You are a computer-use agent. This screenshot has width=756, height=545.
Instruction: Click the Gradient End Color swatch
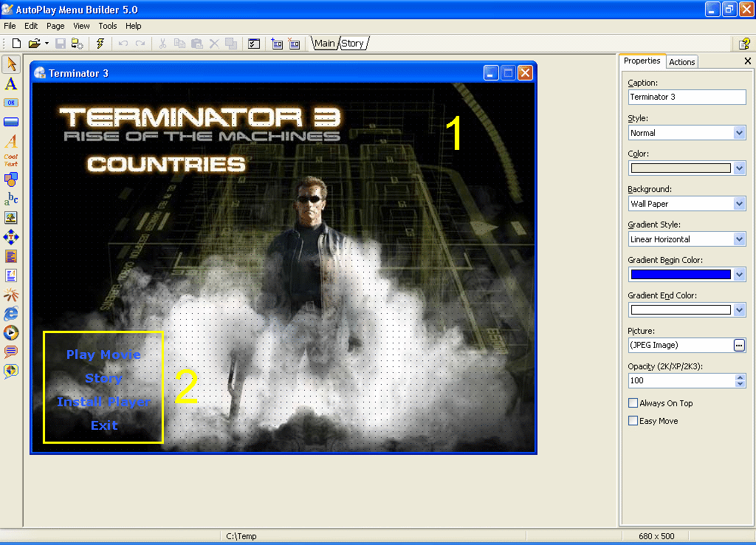681,310
